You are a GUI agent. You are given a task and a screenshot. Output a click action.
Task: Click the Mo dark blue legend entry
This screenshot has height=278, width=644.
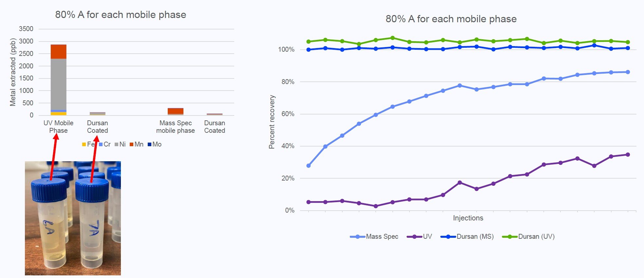pyautogui.click(x=155, y=144)
